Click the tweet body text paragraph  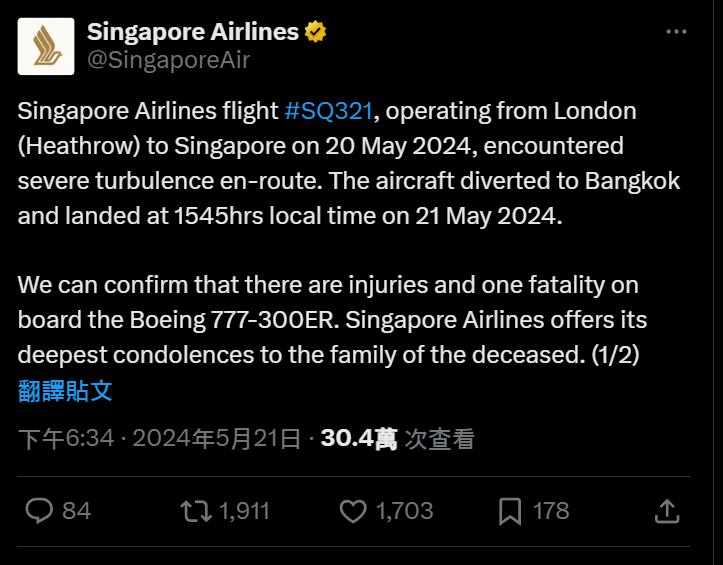coord(349,233)
